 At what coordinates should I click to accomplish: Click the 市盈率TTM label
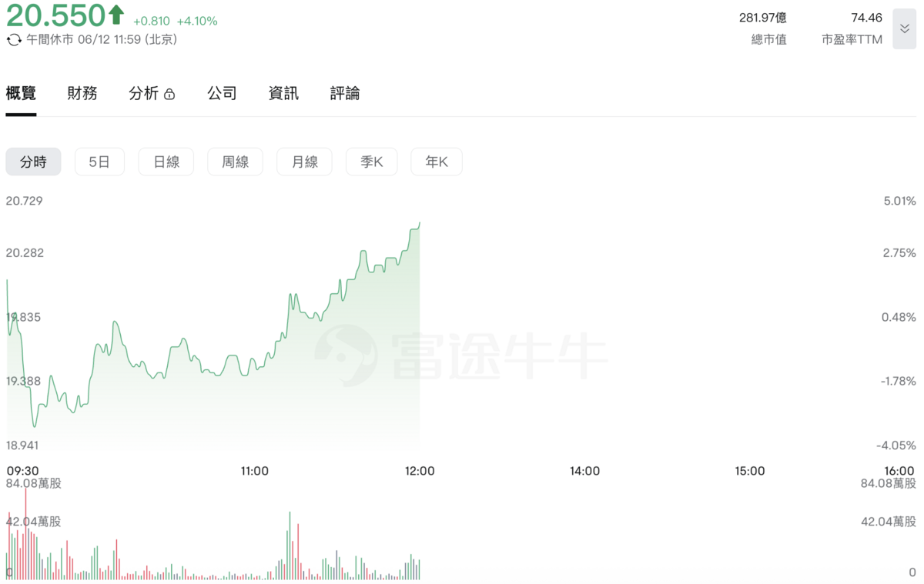852,39
